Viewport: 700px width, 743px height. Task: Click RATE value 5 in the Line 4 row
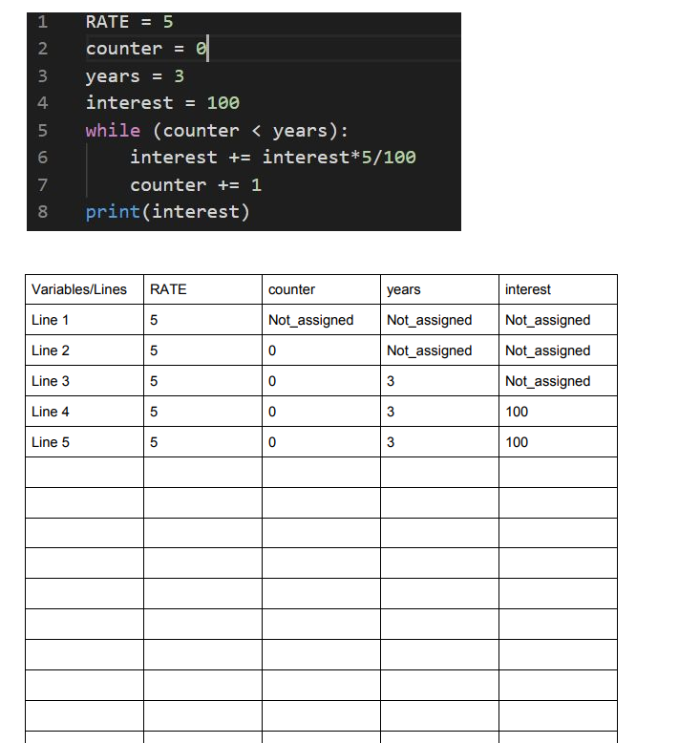(x=154, y=412)
